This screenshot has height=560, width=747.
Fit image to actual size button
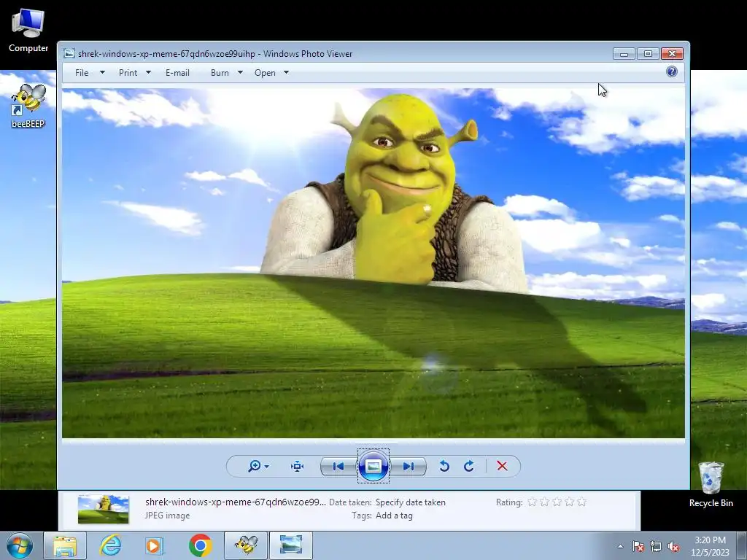click(x=298, y=466)
